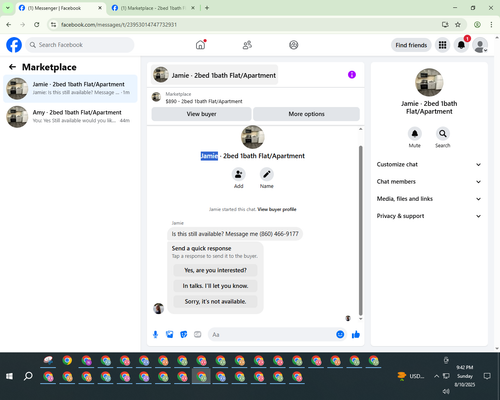
Task: Click the chat scrollbar
Action: point(360,230)
